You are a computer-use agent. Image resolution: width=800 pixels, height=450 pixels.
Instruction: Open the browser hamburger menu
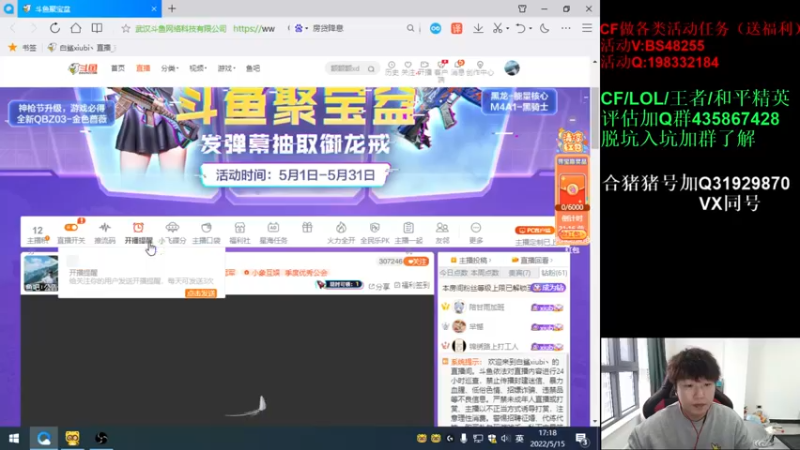(x=587, y=29)
